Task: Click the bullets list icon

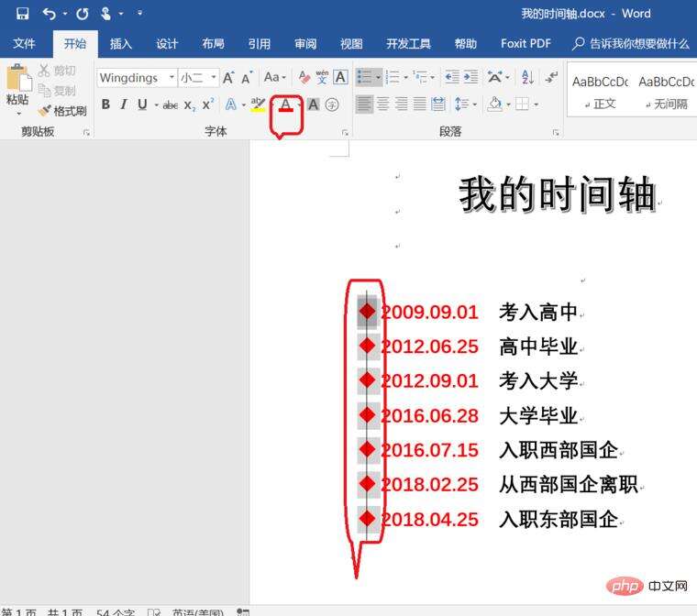Action: click(364, 77)
